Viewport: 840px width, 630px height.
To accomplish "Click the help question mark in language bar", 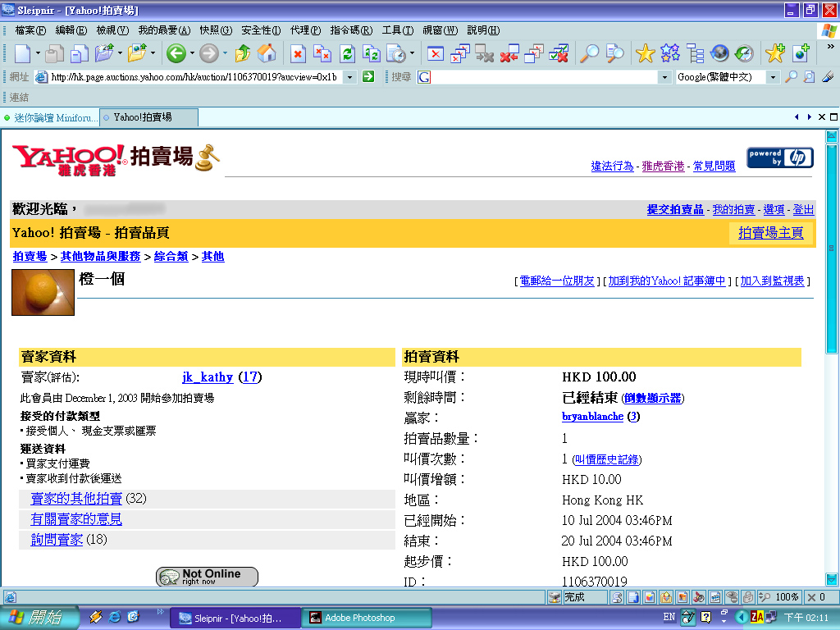I will click(705, 617).
